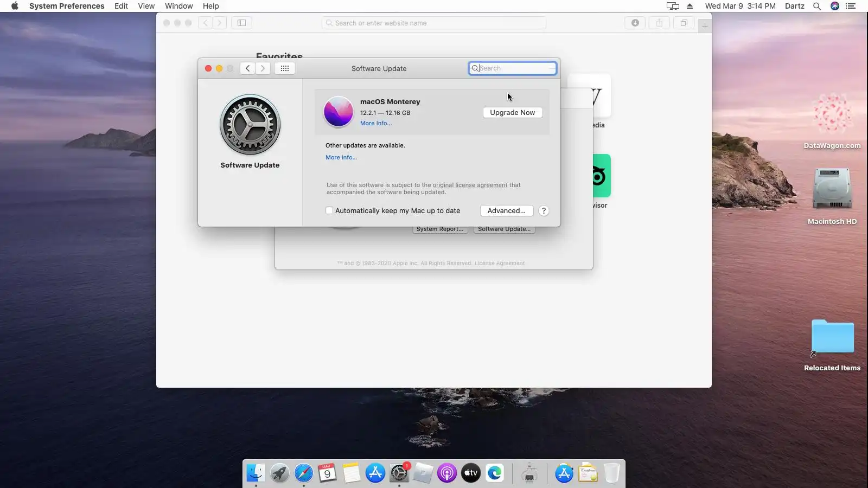Click the macOS Monterey icon
The width and height of the screenshot is (868, 488).
tap(339, 112)
